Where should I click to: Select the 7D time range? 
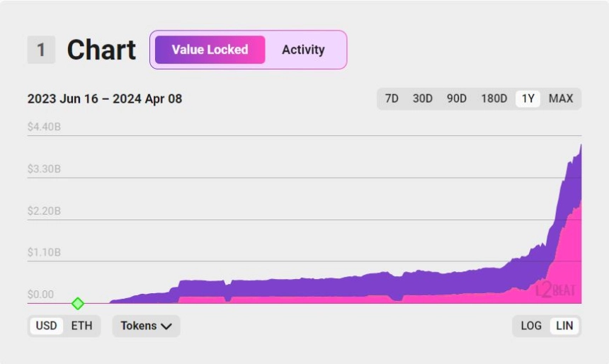[392, 98]
